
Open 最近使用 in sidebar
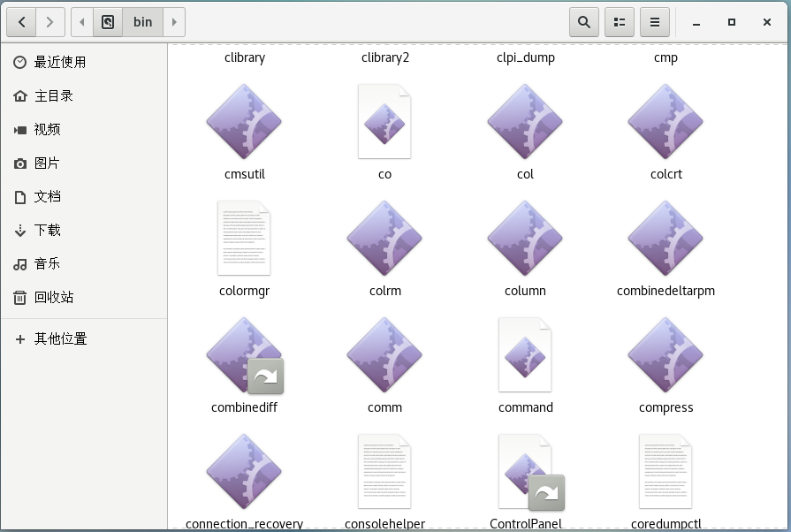point(84,63)
